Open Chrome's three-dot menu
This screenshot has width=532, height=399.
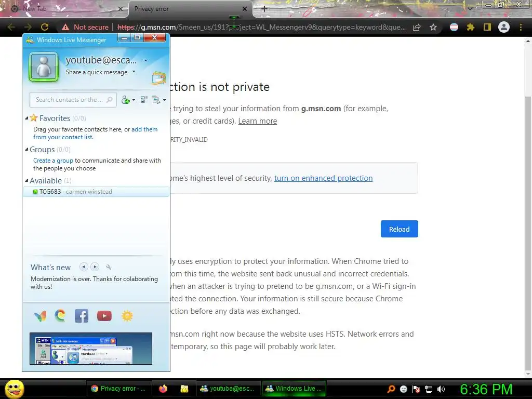[521, 27]
